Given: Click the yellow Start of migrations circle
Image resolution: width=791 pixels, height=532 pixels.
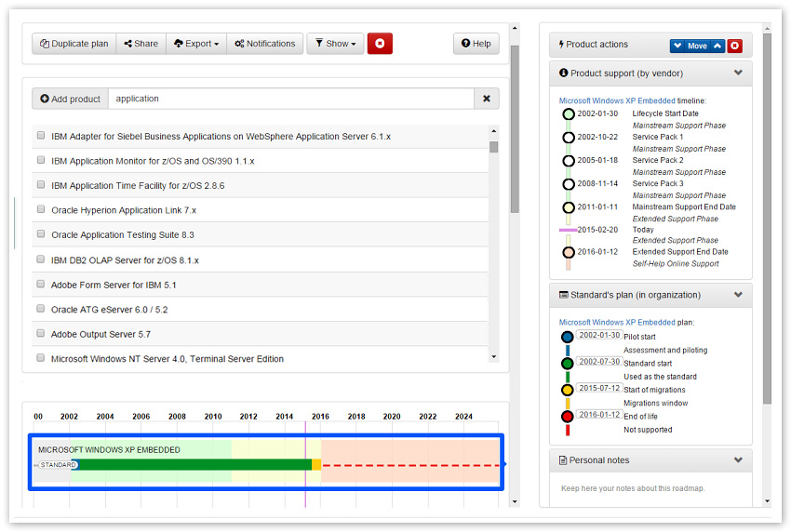Looking at the screenshot, I should (x=568, y=390).
